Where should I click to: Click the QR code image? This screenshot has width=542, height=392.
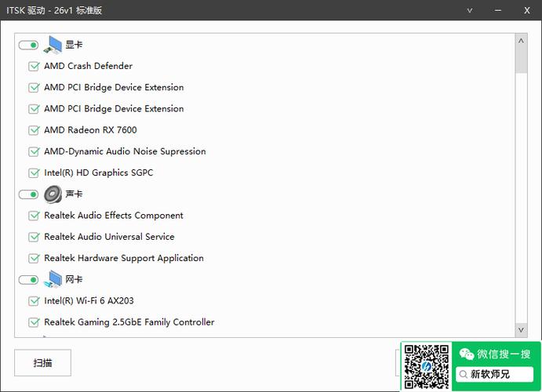[x=427, y=366]
